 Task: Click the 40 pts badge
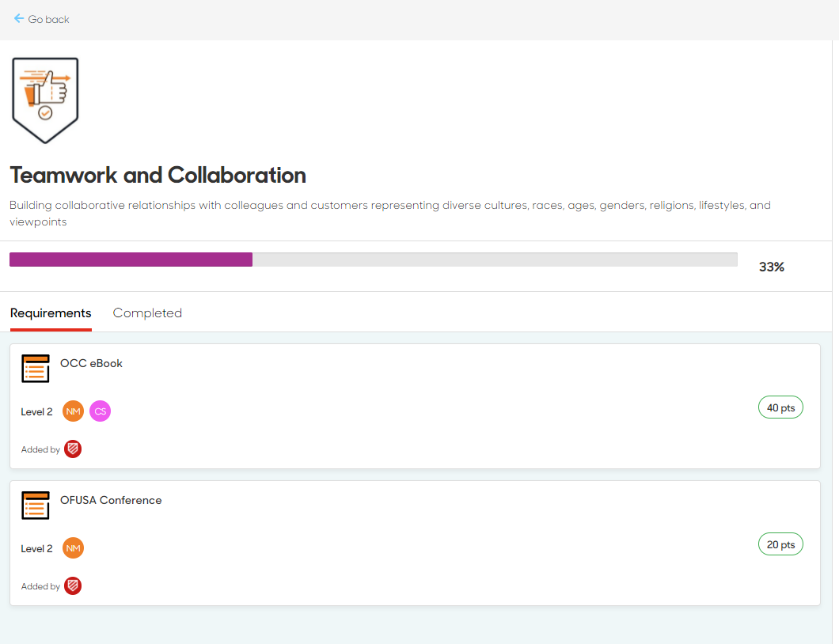pos(780,407)
